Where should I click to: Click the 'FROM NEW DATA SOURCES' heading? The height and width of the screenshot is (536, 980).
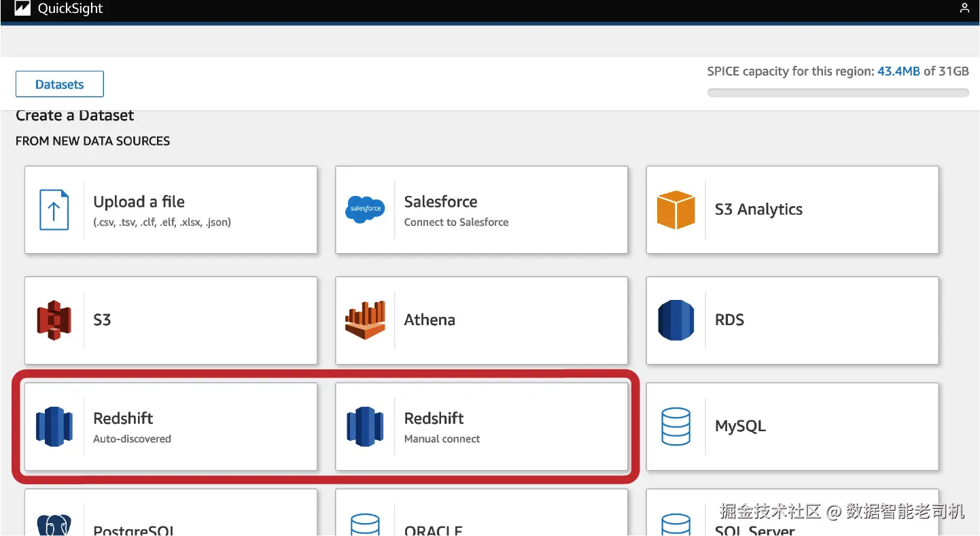92,141
